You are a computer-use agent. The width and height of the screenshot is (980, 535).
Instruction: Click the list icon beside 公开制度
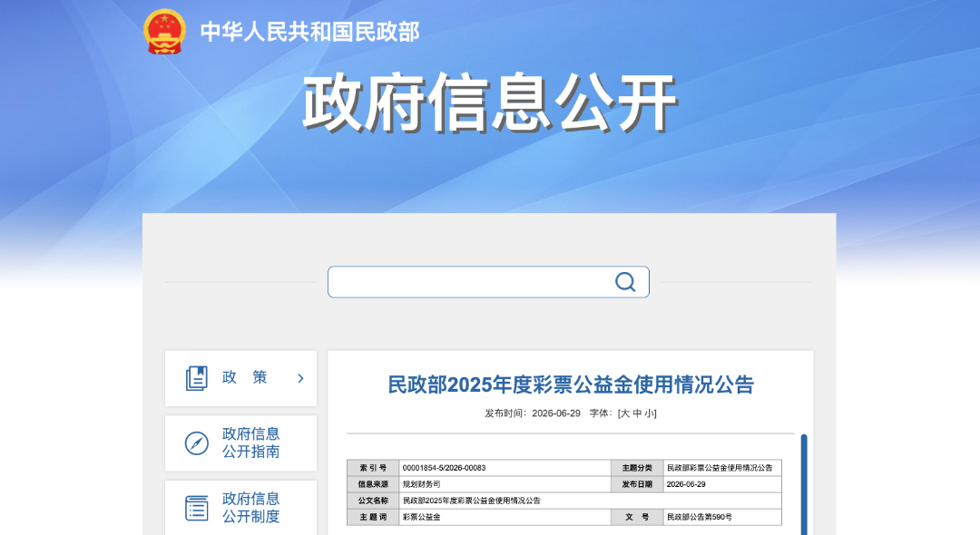196,508
